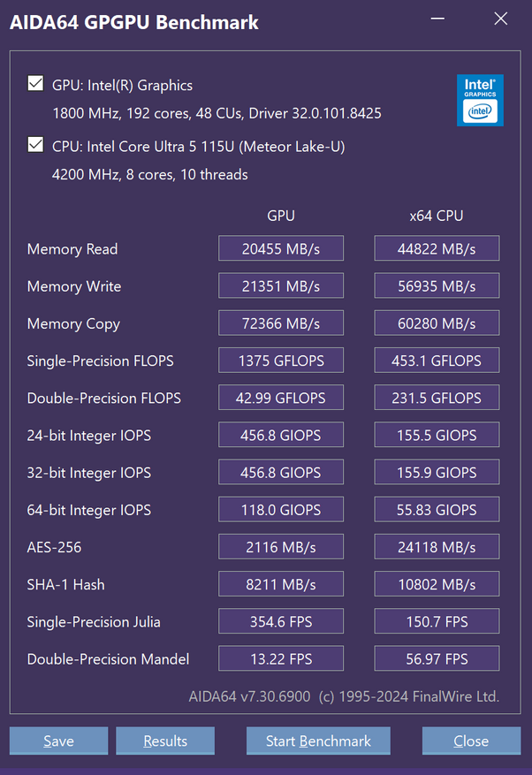
Task: Click the CPU Double-Precision FLOPS value box
Action: coord(437,398)
